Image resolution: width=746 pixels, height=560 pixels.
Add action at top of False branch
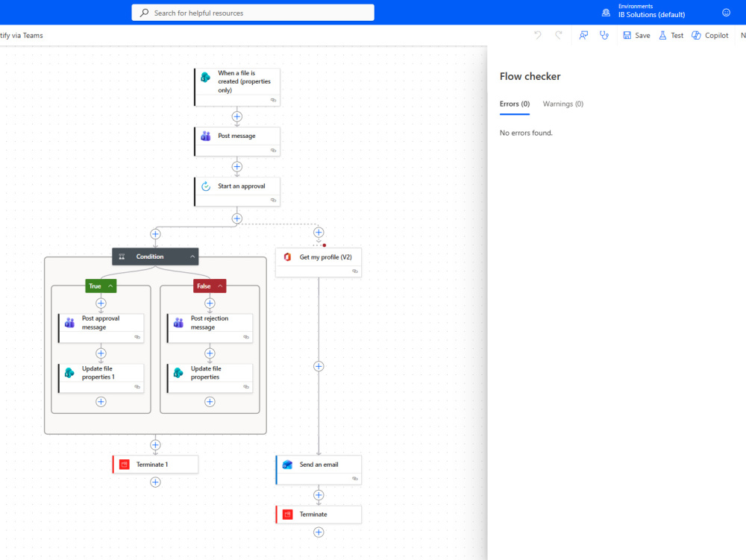pyautogui.click(x=210, y=303)
